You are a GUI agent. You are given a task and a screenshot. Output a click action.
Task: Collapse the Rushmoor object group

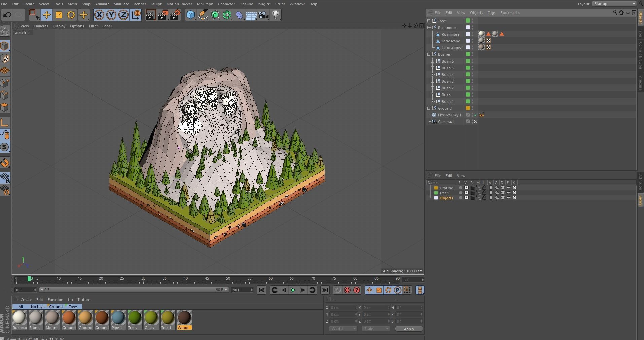point(429,27)
